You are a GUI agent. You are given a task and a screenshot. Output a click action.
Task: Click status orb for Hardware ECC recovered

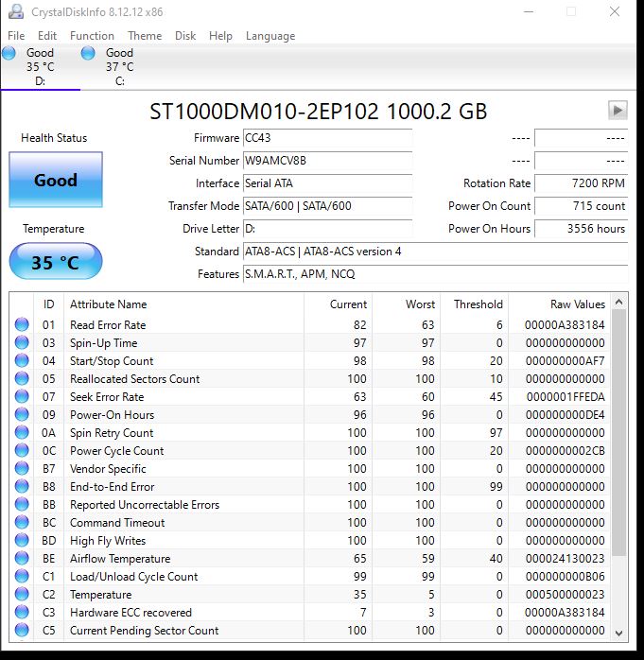22,612
